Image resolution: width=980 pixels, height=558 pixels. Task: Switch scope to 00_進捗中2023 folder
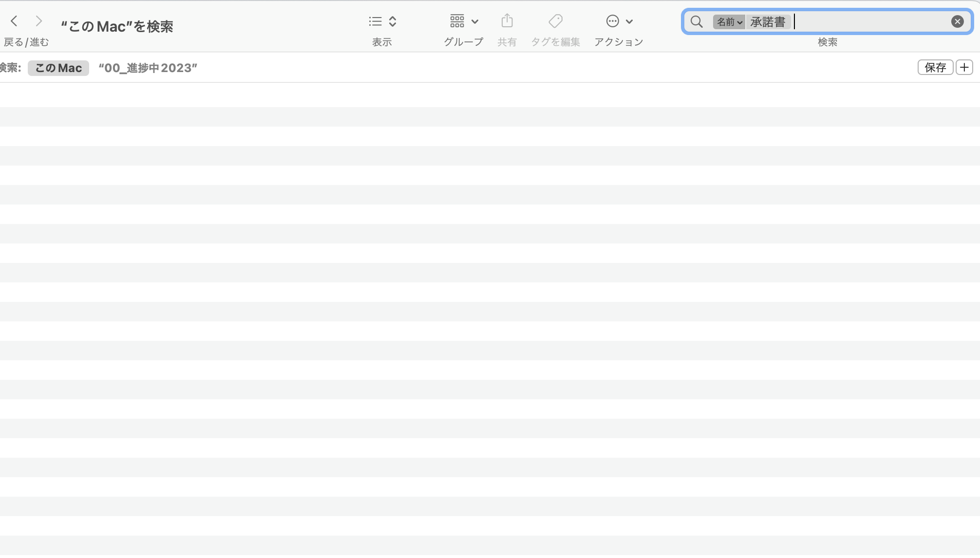click(148, 68)
